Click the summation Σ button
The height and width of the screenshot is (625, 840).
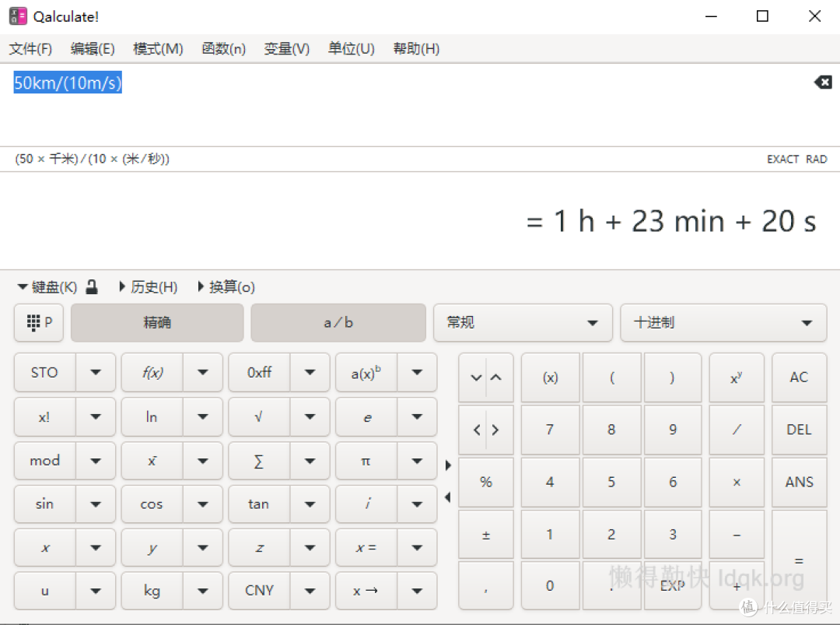259,461
